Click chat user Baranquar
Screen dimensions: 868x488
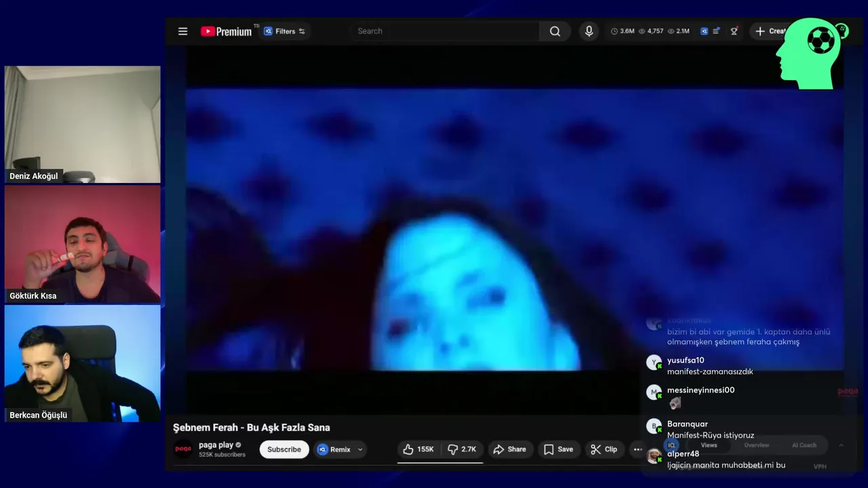point(687,424)
